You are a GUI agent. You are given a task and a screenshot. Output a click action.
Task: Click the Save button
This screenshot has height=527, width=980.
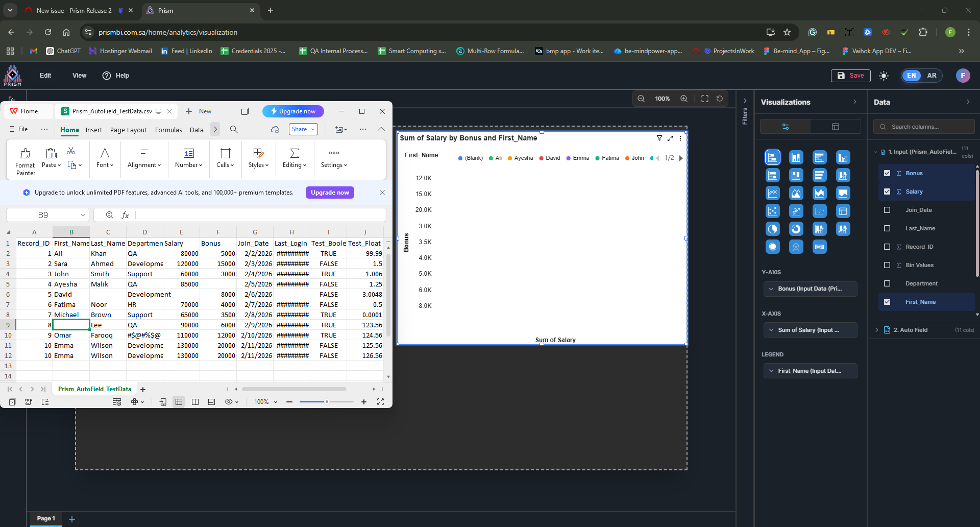pos(851,76)
